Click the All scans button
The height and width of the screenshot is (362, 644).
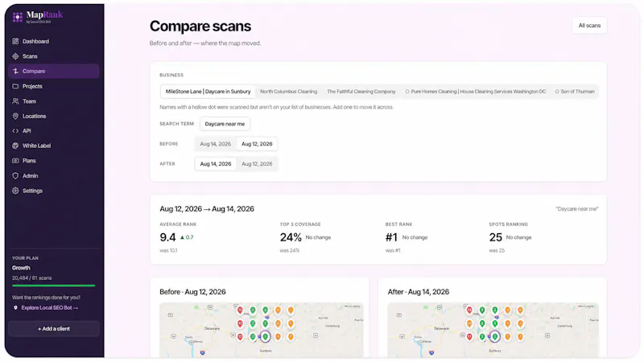[x=589, y=26]
